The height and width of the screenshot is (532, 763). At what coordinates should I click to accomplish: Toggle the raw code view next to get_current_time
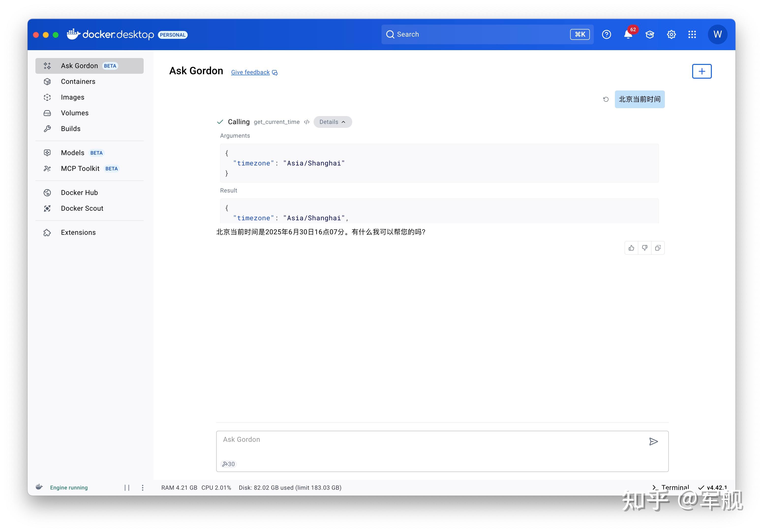(x=306, y=122)
